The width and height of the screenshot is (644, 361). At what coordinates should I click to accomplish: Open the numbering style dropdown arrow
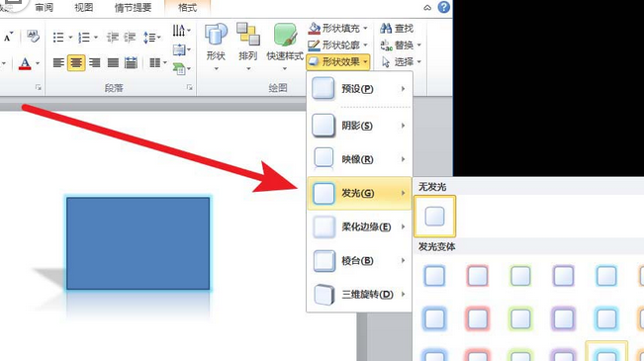click(x=96, y=38)
